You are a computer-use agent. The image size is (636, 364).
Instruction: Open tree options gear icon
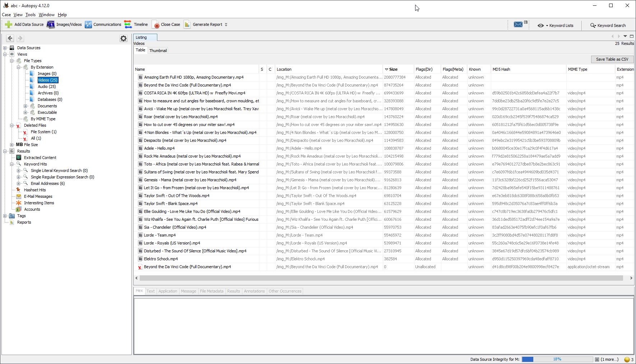tap(124, 38)
